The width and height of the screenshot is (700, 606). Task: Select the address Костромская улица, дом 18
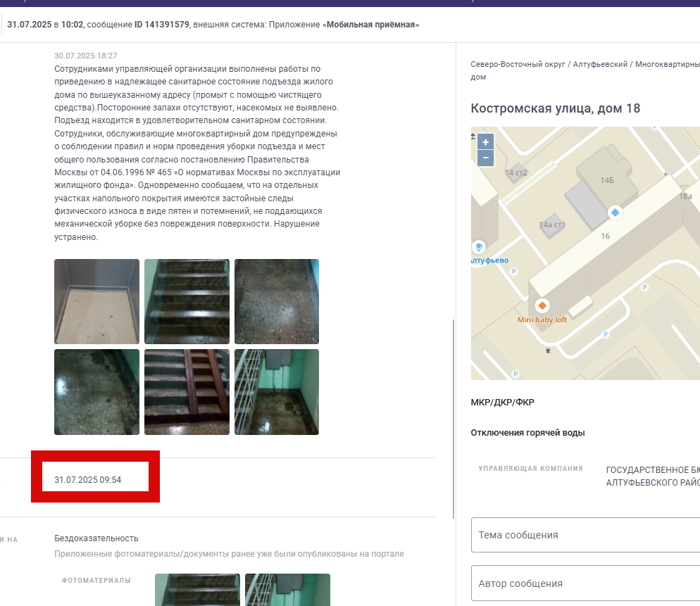pos(556,108)
